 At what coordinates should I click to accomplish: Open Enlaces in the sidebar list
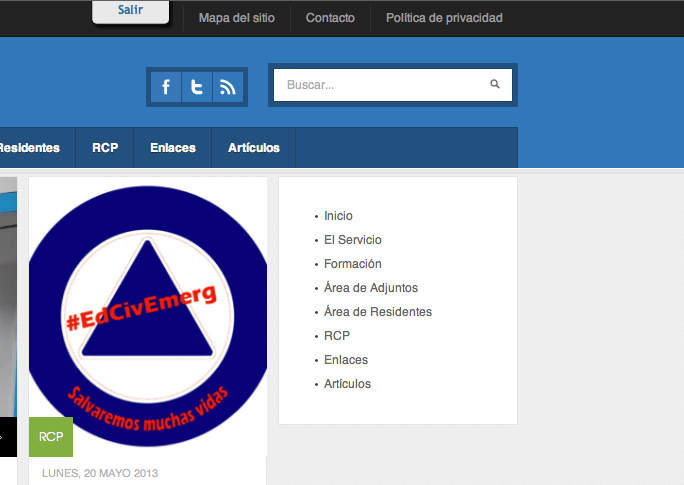(346, 360)
